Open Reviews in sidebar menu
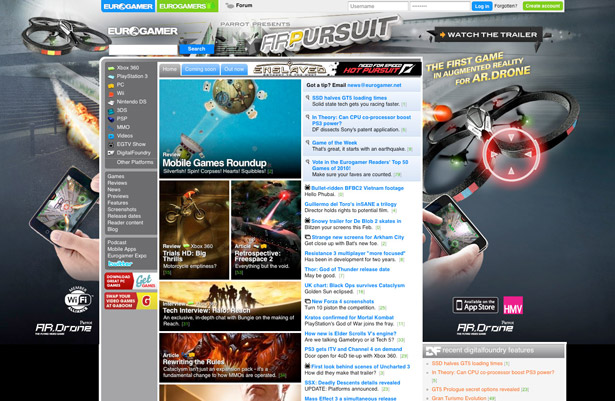The height and width of the screenshot is (401, 615). 117,183
